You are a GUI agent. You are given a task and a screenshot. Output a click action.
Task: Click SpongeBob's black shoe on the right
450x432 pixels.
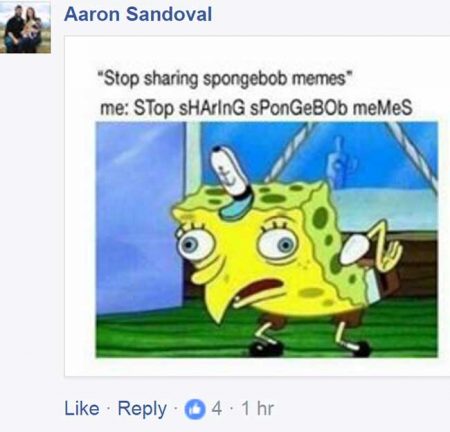coord(357,349)
